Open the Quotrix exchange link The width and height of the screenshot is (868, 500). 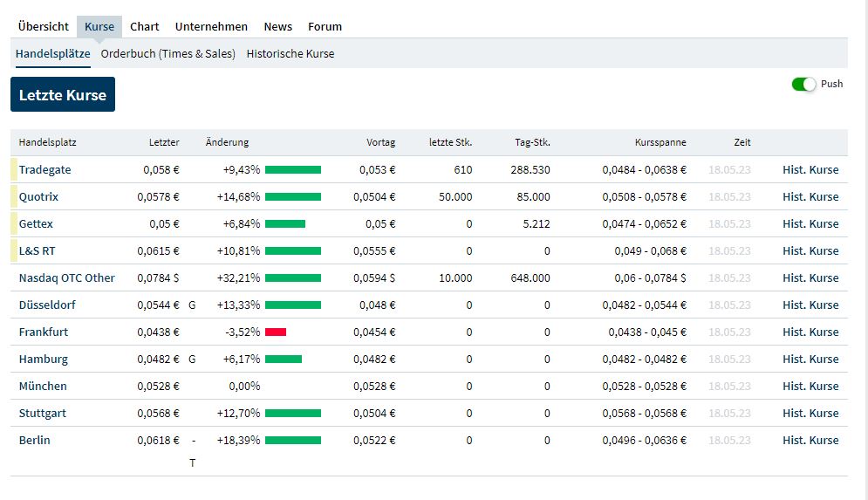tap(39, 197)
